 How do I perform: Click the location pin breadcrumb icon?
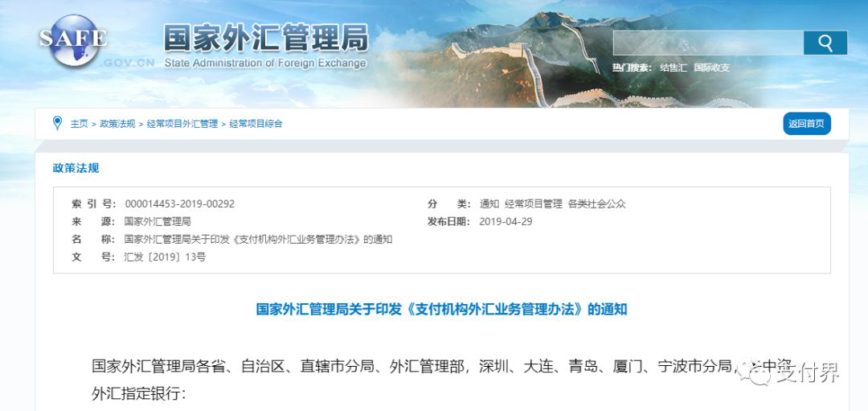(57, 123)
